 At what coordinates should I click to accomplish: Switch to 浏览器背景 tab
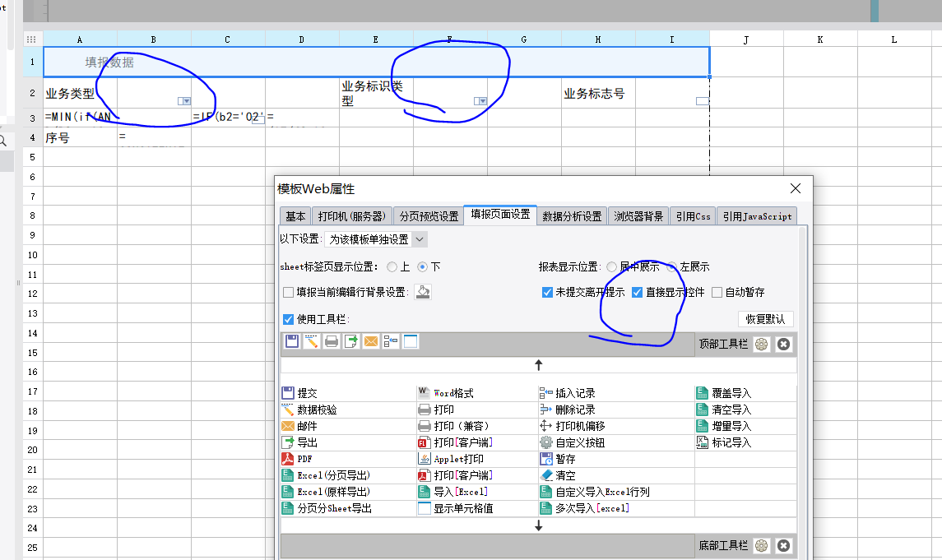coord(638,216)
